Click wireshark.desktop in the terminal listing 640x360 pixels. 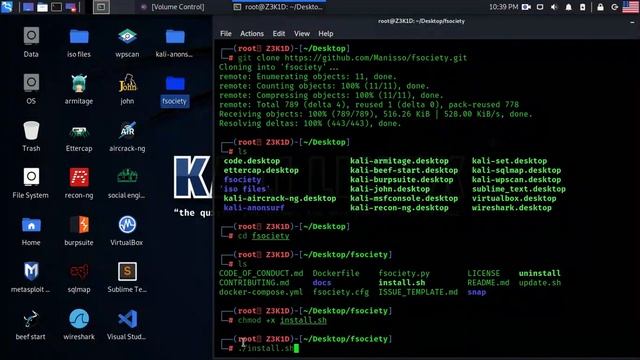click(512, 207)
